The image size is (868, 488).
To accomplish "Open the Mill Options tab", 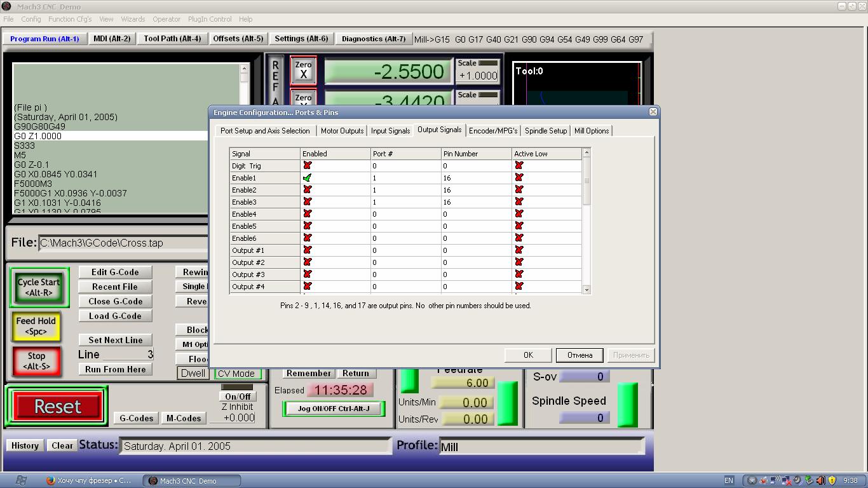I will tap(592, 131).
